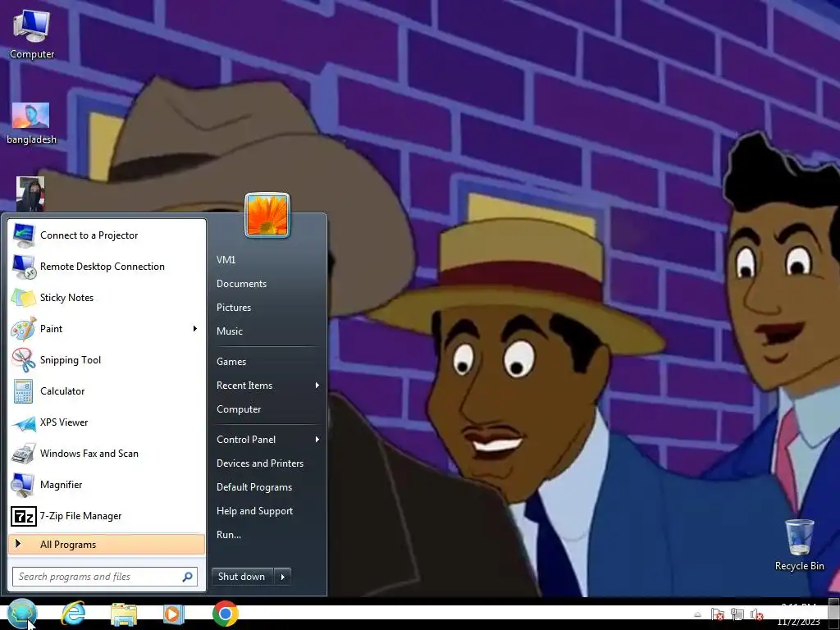This screenshot has height=630, width=840.
Task: Select the masked person desktop image icon
Action: click(x=30, y=194)
